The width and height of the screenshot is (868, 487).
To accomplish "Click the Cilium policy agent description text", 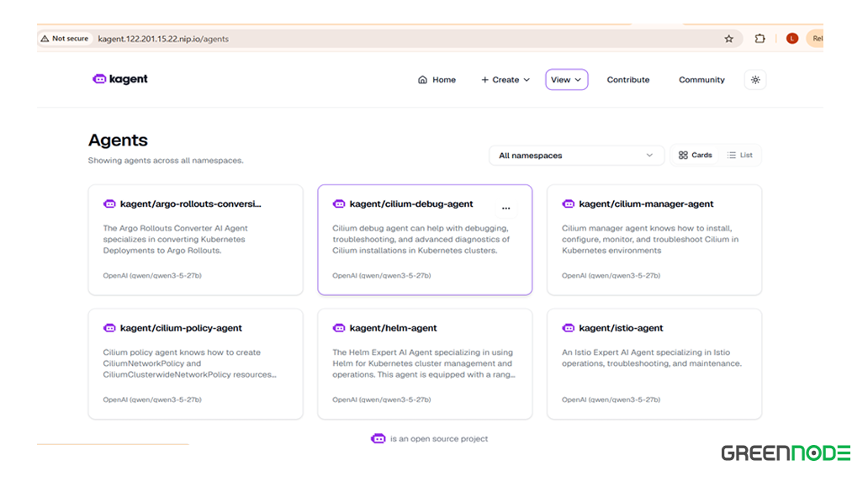I will 190,363.
